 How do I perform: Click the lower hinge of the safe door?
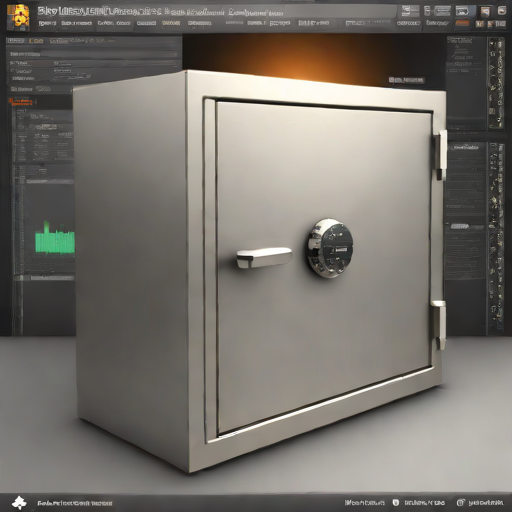439,325
